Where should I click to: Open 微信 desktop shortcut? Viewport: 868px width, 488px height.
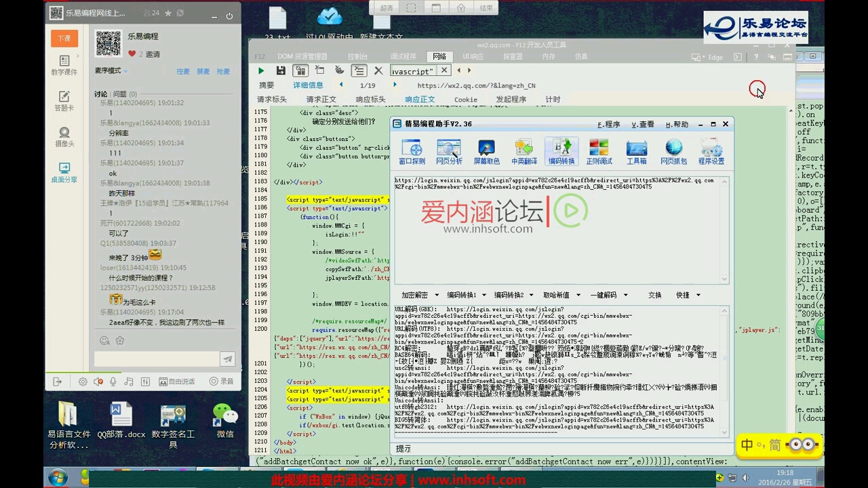point(225,421)
